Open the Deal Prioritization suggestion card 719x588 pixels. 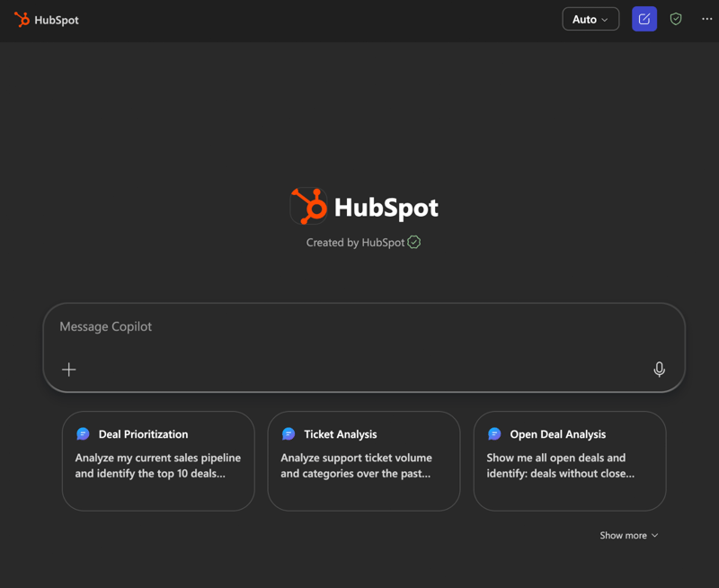click(158, 461)
